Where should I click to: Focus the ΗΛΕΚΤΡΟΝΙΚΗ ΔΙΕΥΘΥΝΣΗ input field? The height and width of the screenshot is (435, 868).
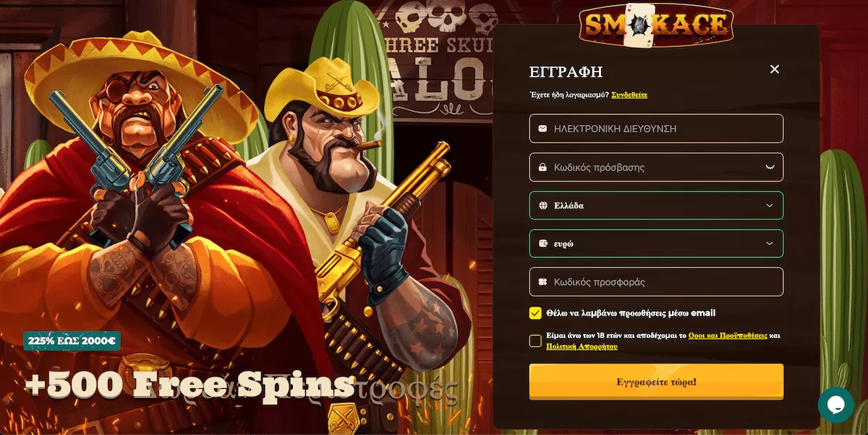point(656,129)
